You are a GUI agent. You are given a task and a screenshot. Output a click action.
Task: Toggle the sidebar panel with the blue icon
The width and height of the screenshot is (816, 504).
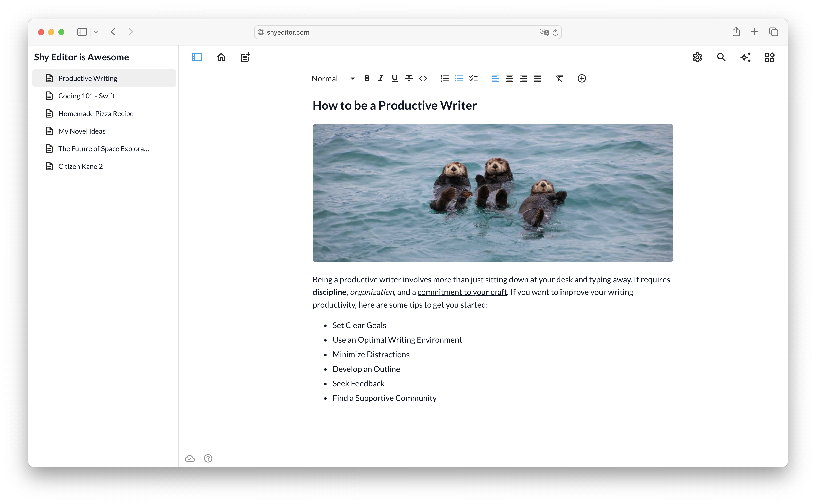click(x=197, y=57)
